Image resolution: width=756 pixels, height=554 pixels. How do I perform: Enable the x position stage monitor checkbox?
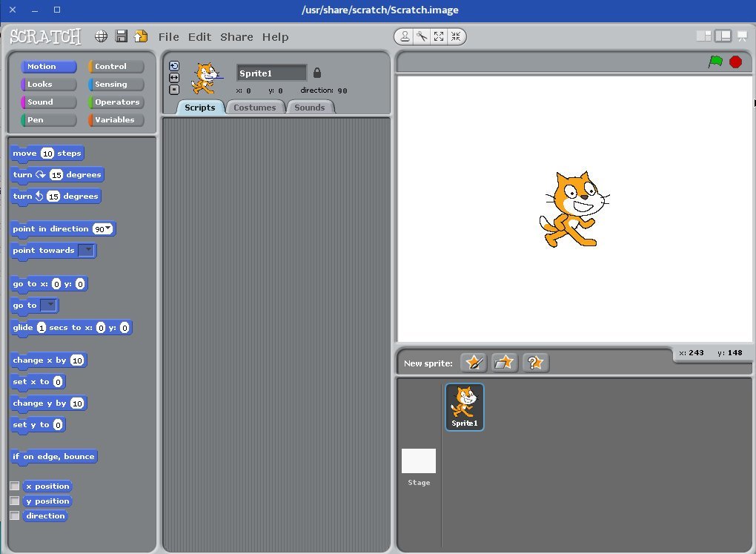click(15, 486)
